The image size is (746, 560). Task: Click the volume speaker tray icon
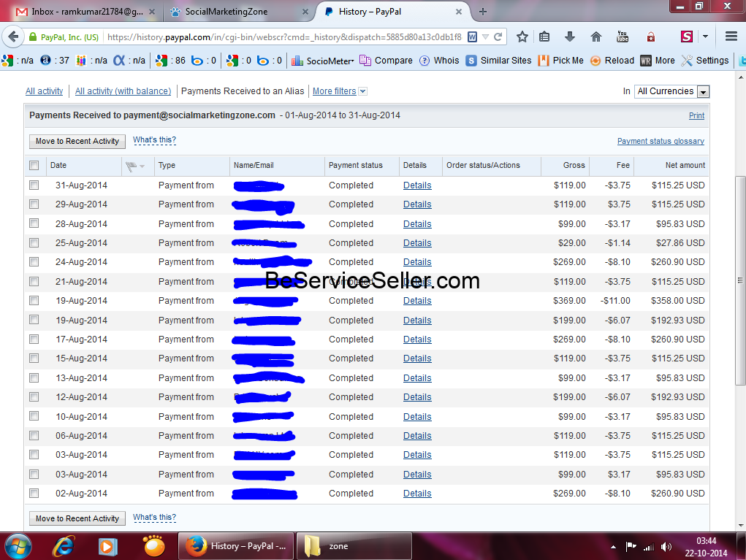[x=666, y=547]
